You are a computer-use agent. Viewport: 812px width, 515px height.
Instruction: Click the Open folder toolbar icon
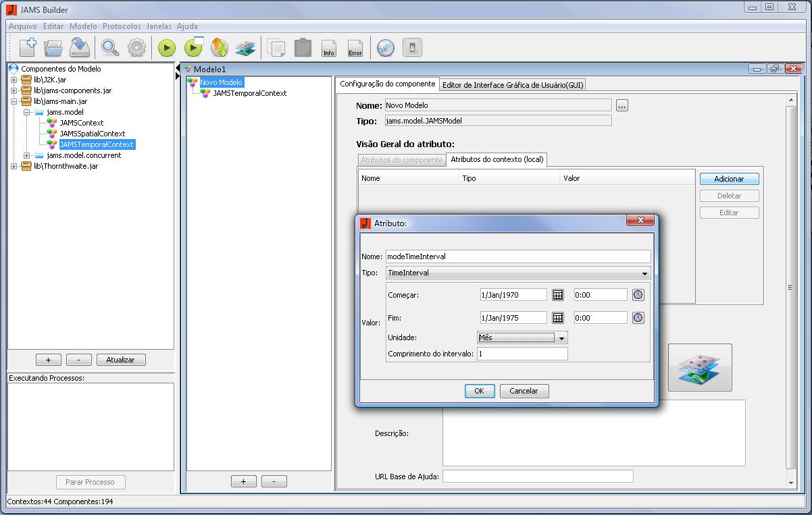53,47
